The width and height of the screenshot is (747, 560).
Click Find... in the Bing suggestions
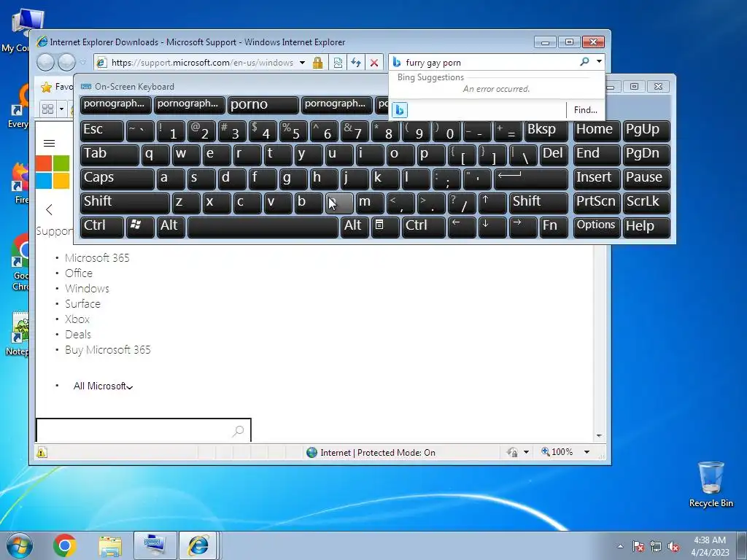586,110
